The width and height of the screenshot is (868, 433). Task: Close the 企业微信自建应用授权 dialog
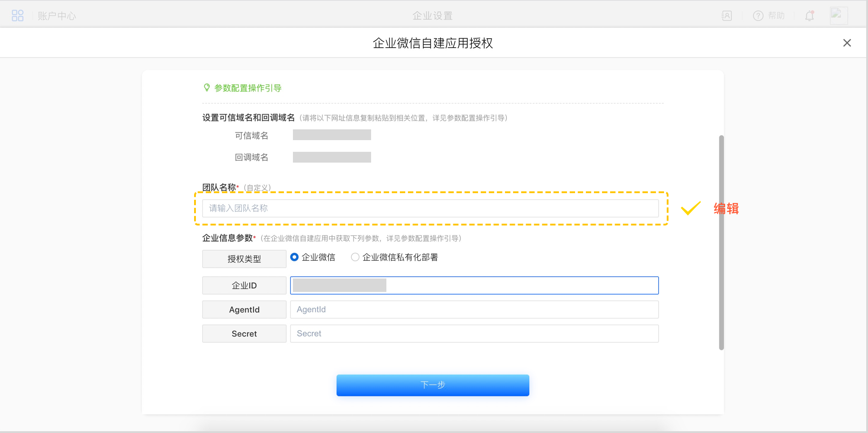click(847, 43)
